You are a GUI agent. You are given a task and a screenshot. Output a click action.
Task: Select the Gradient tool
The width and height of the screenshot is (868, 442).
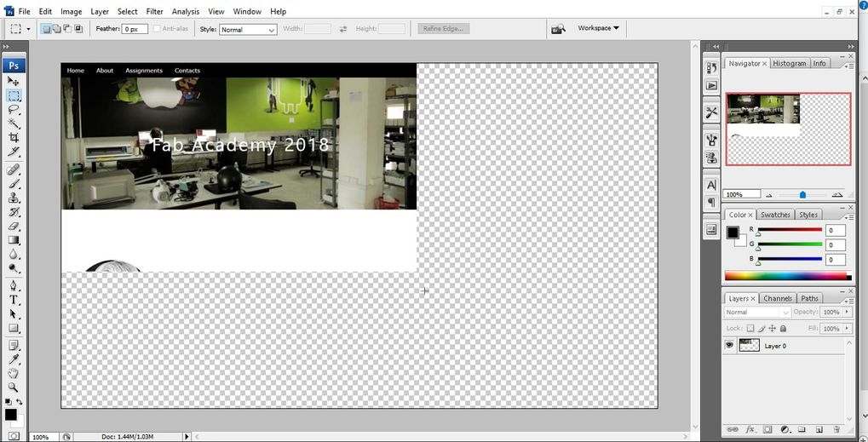coord(14,240)
